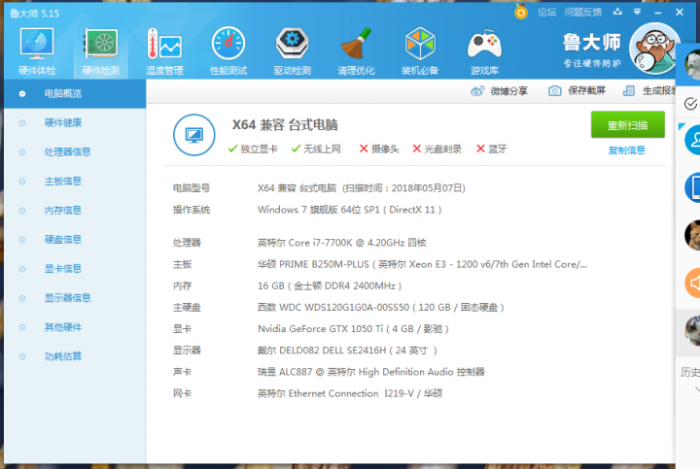This screenshot has width=700, height=469.
Task: Open 功耗估算 sidebar item
Action: 63,356
